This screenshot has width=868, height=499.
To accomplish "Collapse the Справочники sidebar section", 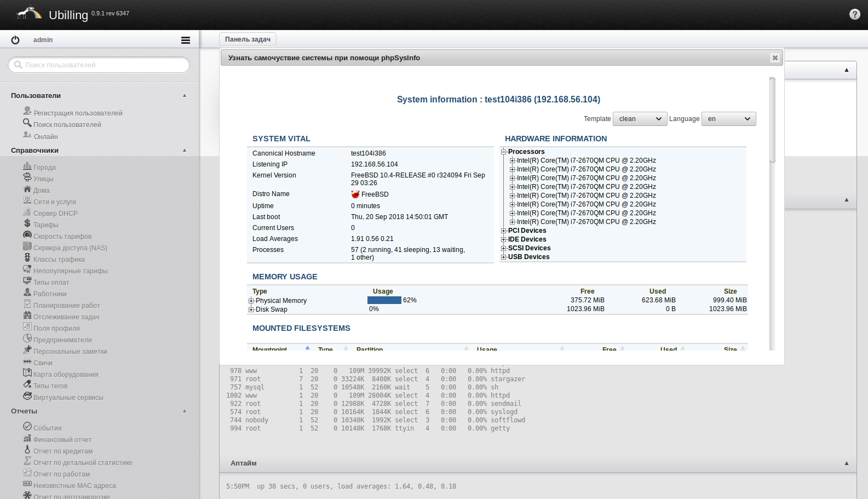I will pos(185,150).
